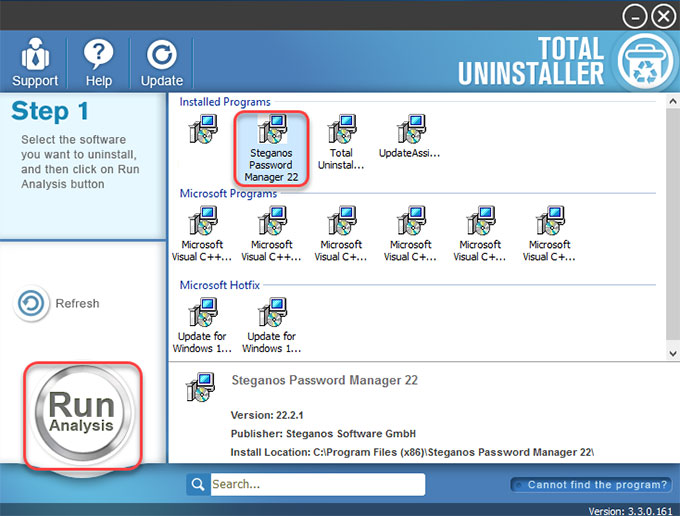Select the UpdateAssi... program icon
The height and width of the screenshot is (516, 680).
[x=410, y=136]
